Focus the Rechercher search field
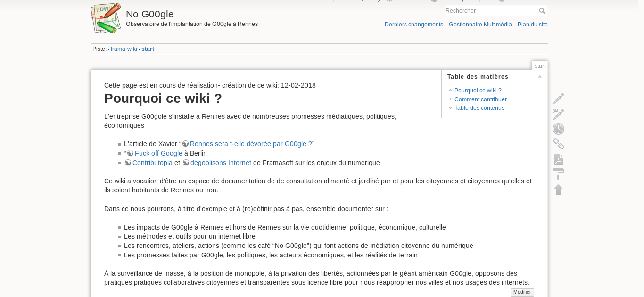This screenshot has height=297, width=644. (490, 11)
